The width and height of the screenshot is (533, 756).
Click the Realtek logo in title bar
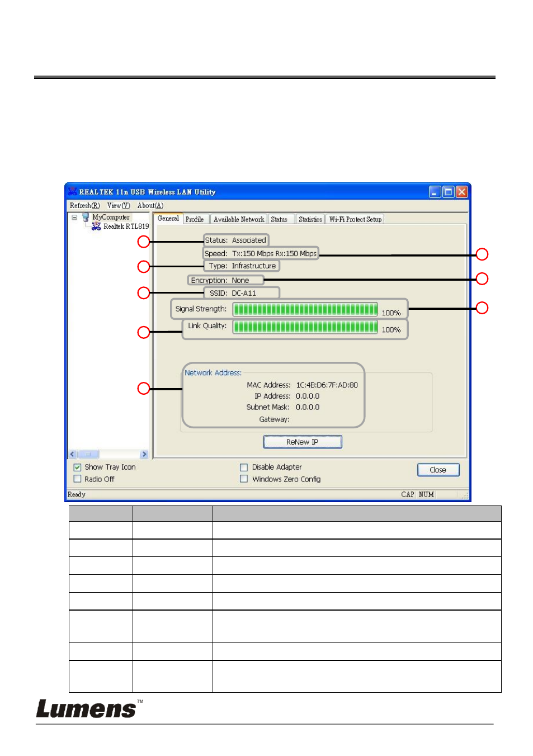72,191
